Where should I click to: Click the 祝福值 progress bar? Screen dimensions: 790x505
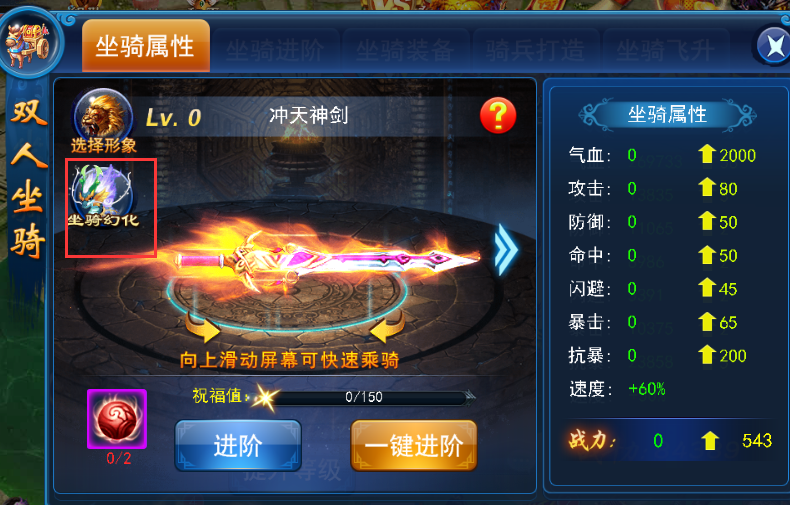(365, 398)
